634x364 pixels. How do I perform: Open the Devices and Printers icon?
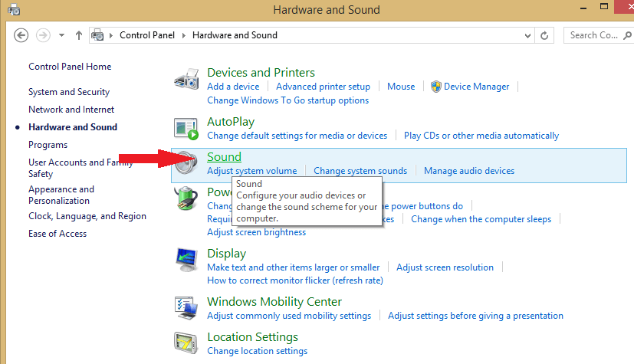187,80
